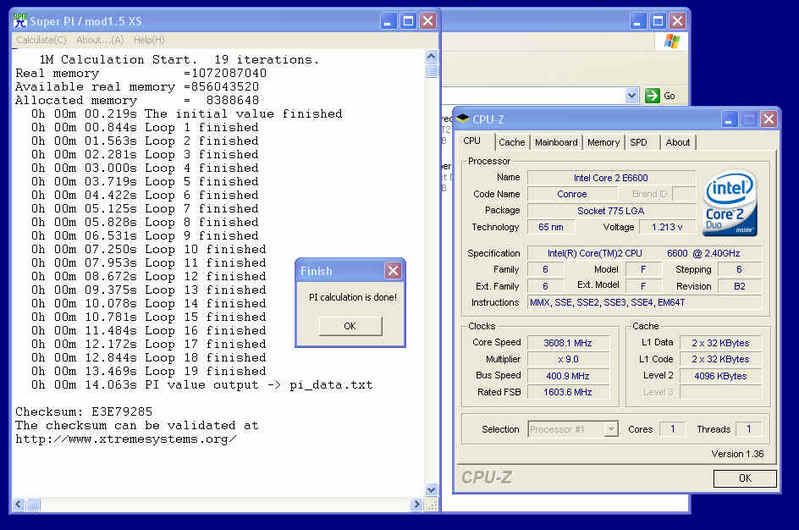Click the Threads value field
This screenshot has height=530, width=799.
pos(749,429)
